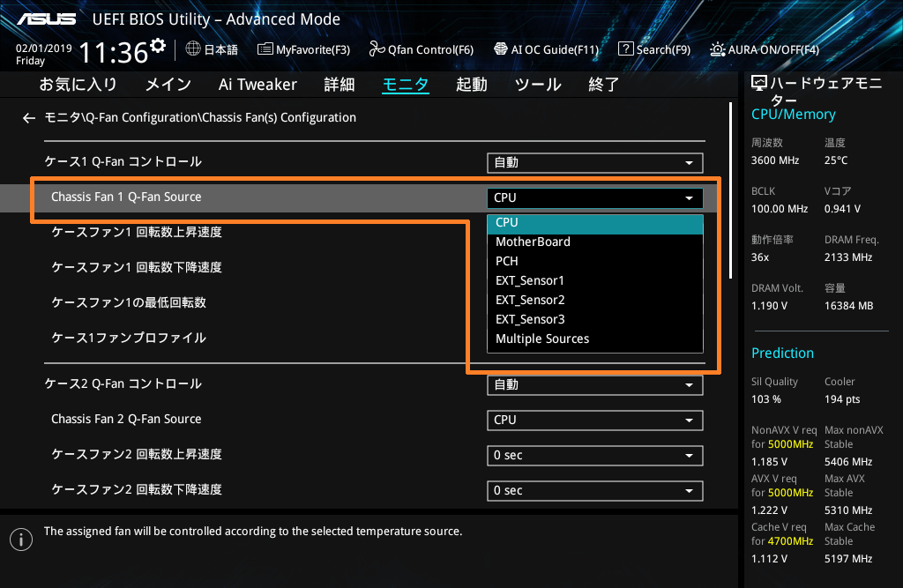This screenshot has height=588, width=903.
Task: Click the CPU/Memory heading
Action: pyautogui.click(x=794, y=115)
